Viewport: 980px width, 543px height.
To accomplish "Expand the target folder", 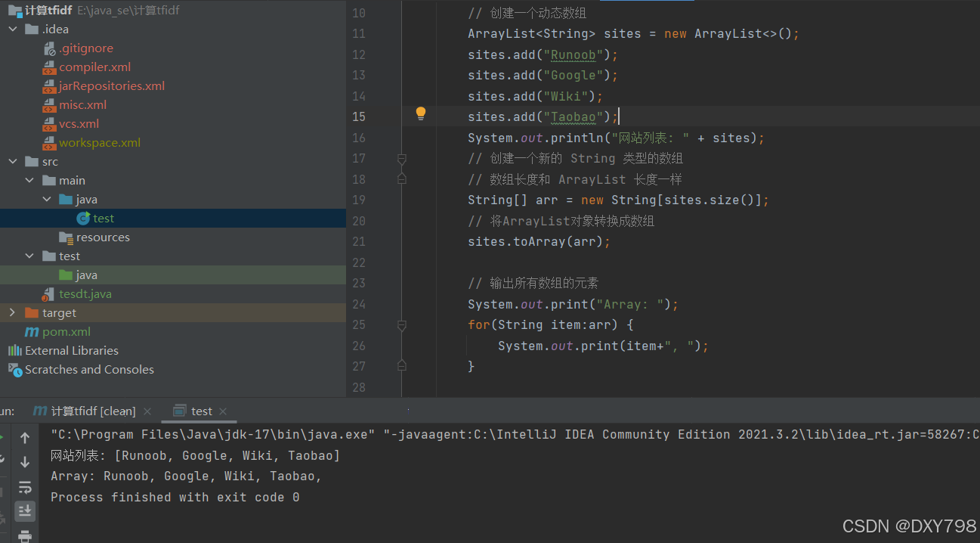I will pos(12,312).
